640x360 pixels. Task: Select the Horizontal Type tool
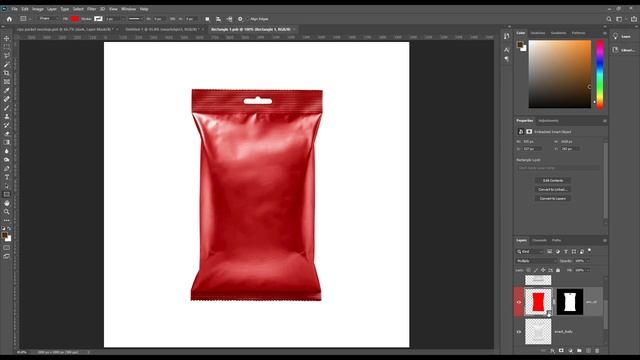click(7, 177)
